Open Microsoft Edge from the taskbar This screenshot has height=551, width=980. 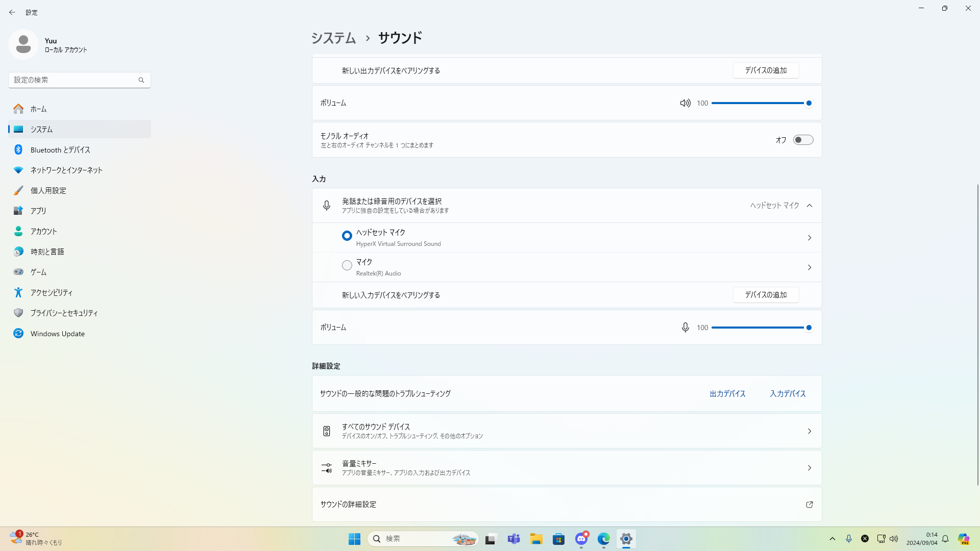(x=604, y=539)
